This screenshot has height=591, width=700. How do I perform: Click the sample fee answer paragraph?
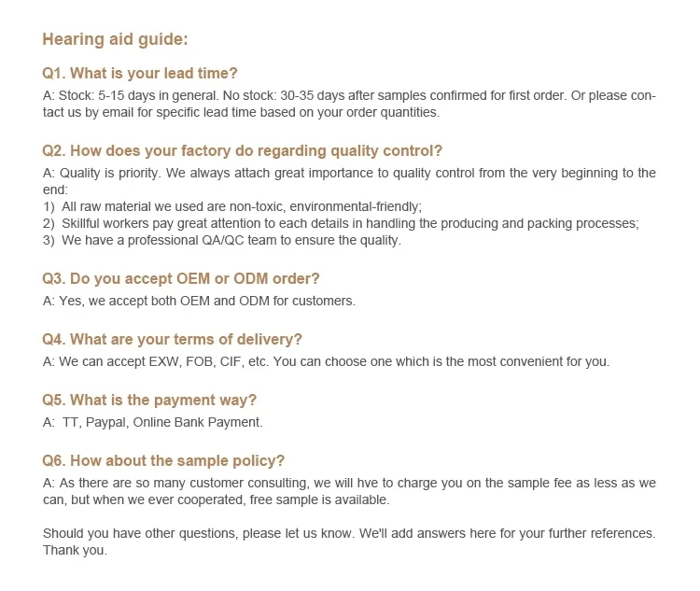pos(349,491)
